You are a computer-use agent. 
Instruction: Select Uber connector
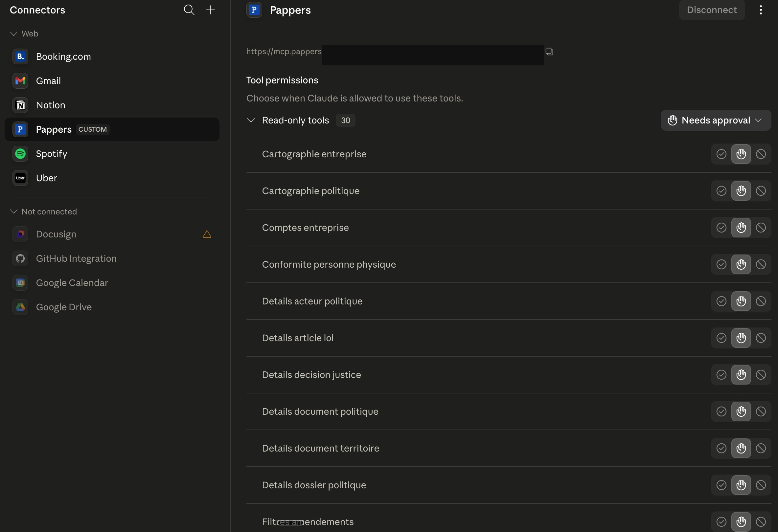[112, 178]
